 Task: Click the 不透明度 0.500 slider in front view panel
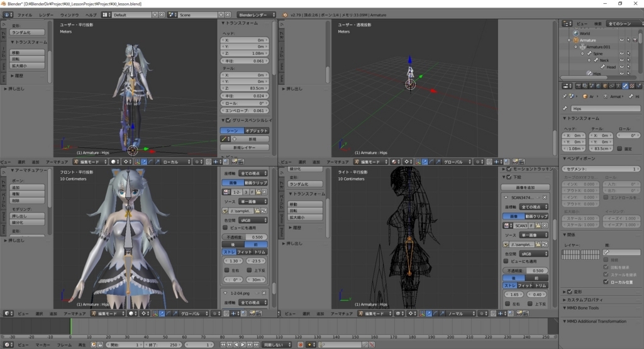tap(245, 237)
